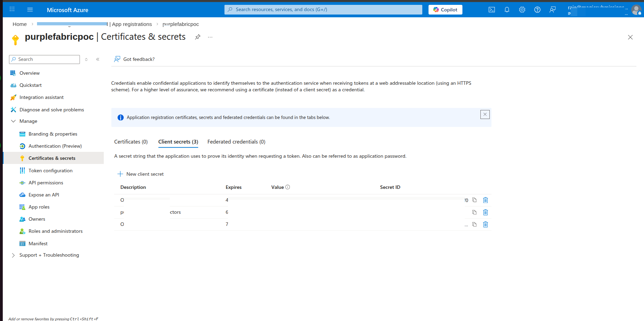The width and height of the screenshot is (644, 321).
Task: Click the purplefabricpoc breadcrumb
Action: pyautogui.click(x=181, y=24)
